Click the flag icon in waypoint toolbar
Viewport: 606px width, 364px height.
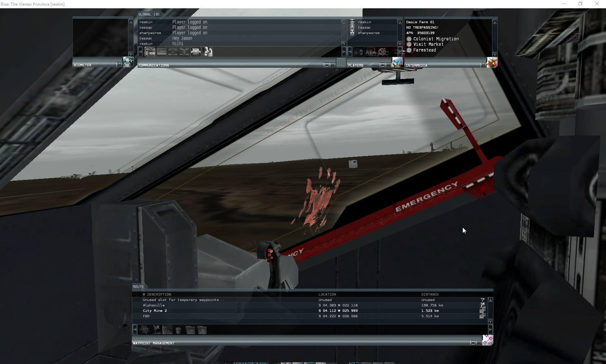point(156,330)
